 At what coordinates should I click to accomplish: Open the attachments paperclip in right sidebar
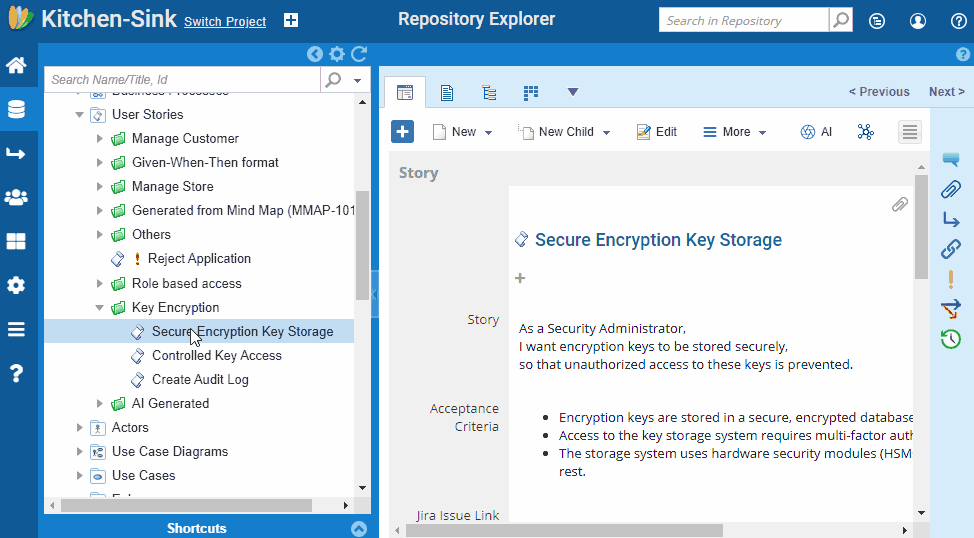[x=950, y=189]
